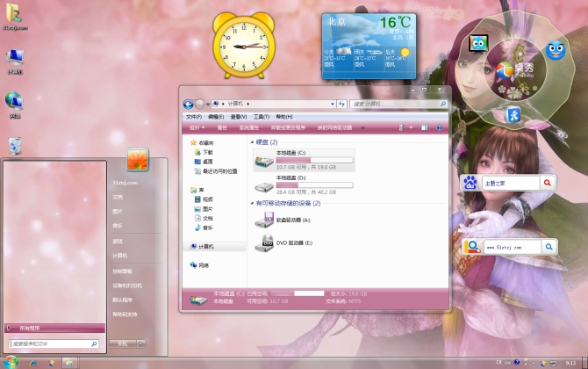Expand the 组织 dropdown on the command bar
The width and height of the screenshot is (588, 369).
(x=197, y=128)
